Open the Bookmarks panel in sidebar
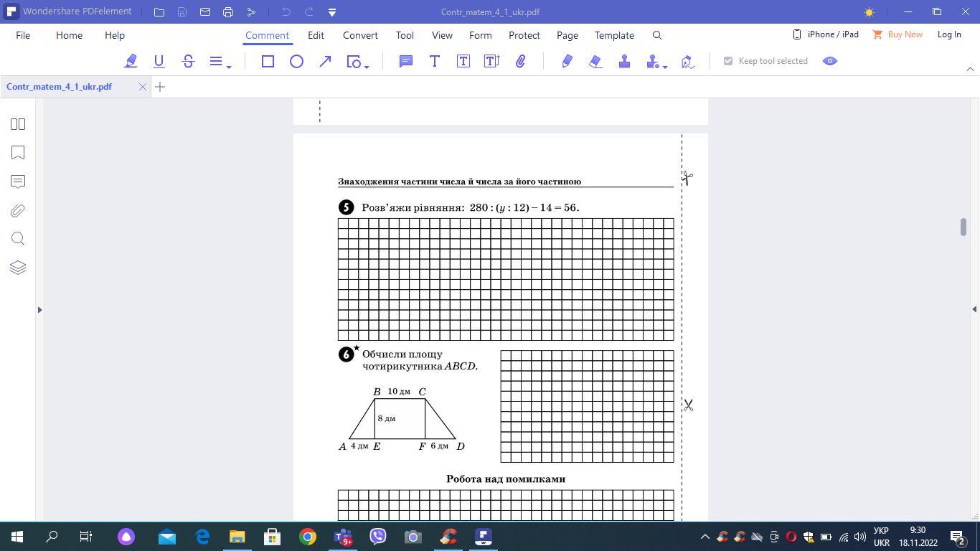 (x=18, y=153)
